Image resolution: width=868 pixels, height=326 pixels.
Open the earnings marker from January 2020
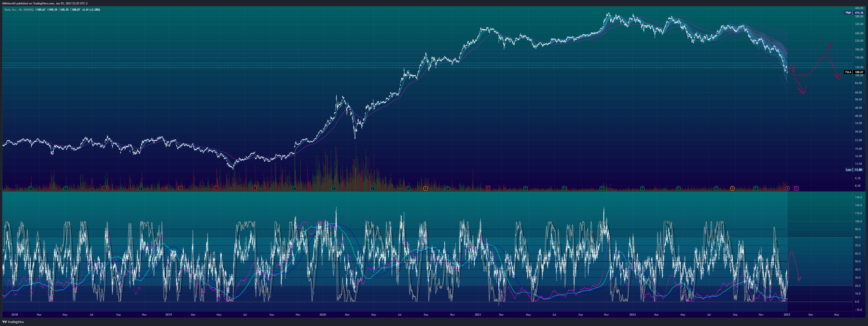click(x=334, y=189)
